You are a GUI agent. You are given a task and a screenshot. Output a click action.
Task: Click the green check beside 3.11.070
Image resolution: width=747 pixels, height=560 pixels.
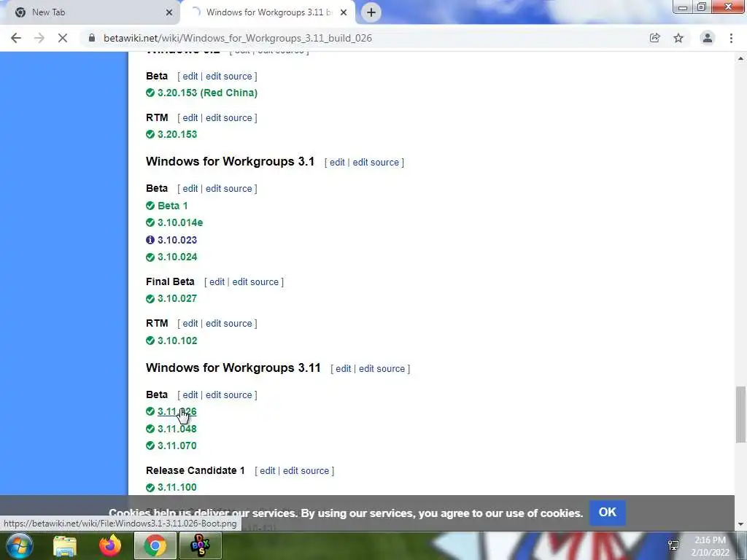tap(150, 446)
